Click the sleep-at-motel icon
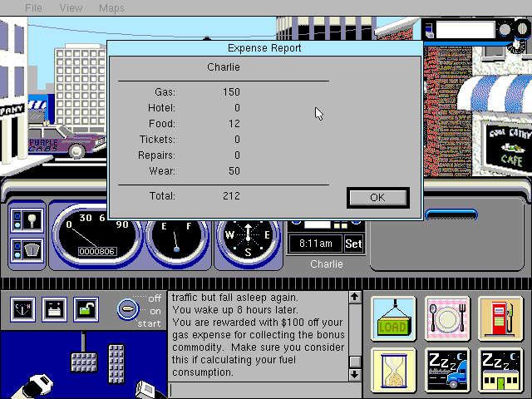The width and height of the screenshot is (532, 399). pos(500,370)
